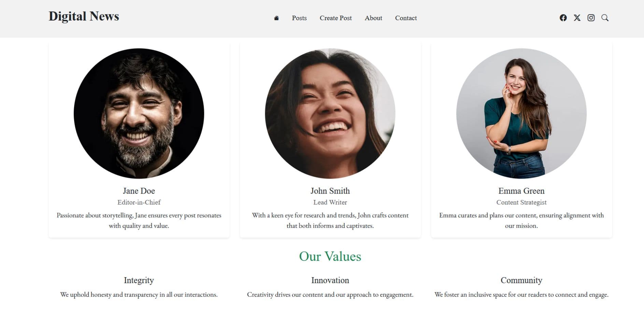Select the Emma Green name heading
The width and height of the screenshot is (644, 310).
(x=521, y=191)
